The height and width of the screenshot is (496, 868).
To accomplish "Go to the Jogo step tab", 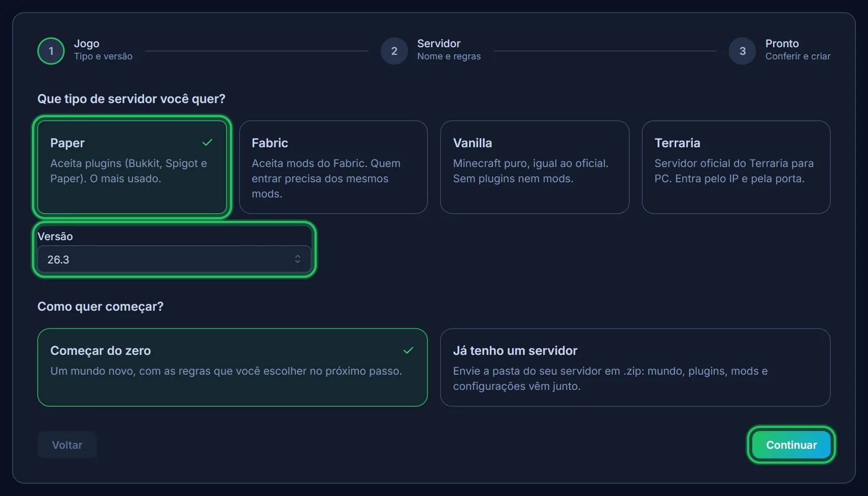I will click(x=85, y=51).
